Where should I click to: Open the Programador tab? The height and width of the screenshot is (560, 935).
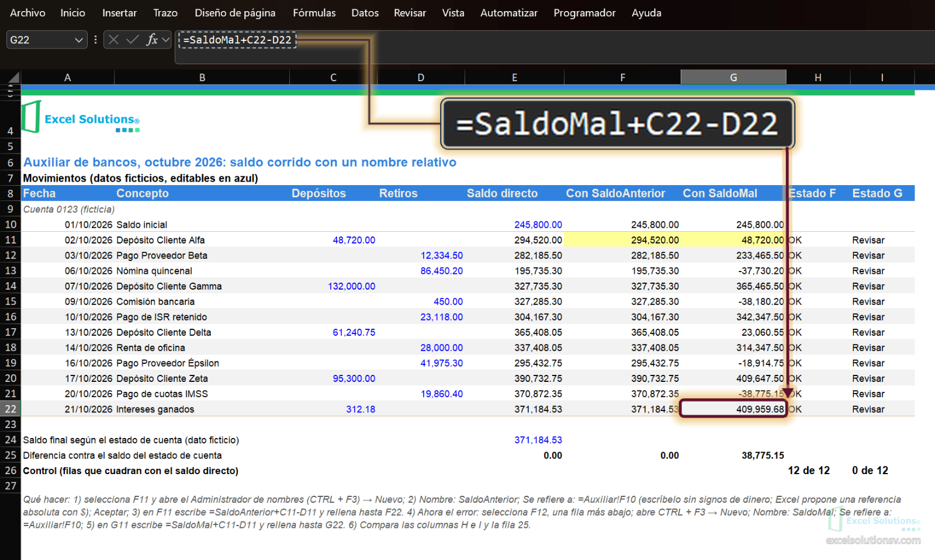point(584,13)
